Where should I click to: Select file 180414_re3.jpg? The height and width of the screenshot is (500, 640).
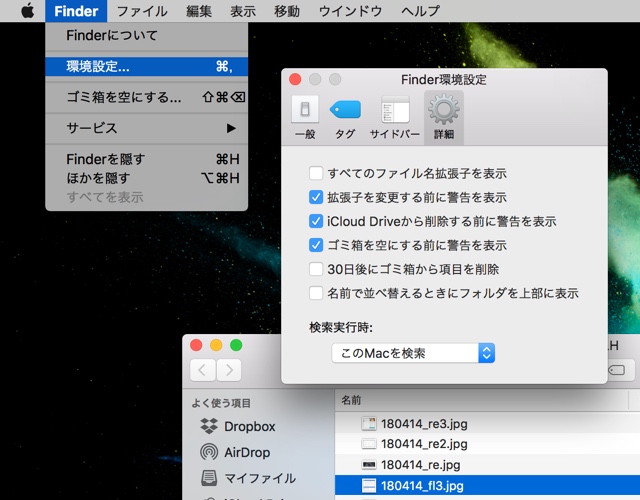click(487, 424)
